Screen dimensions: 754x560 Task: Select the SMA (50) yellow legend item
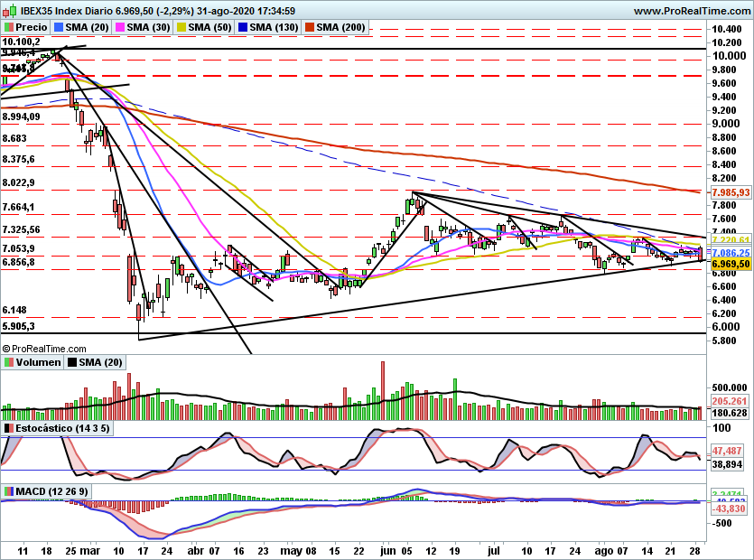[204, 27]
